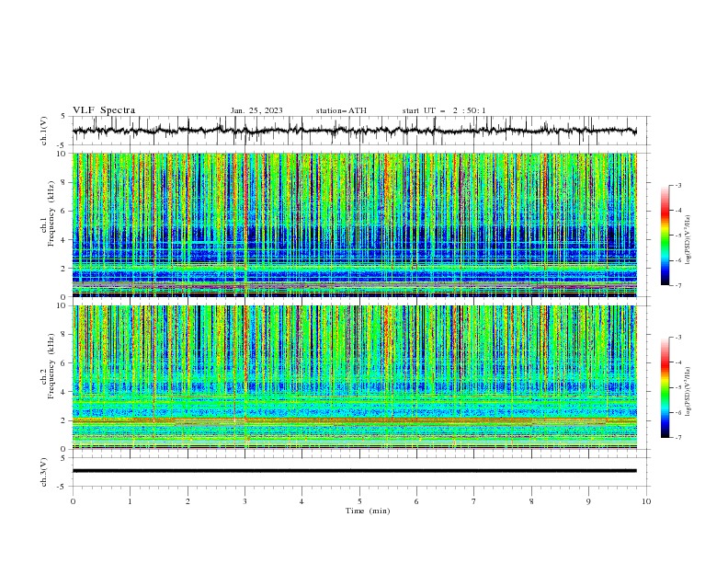This screenshot has height=563, width=728.
Task: Click the '-3' value on the ch.1 colorbar
Action: coord(677,185)
